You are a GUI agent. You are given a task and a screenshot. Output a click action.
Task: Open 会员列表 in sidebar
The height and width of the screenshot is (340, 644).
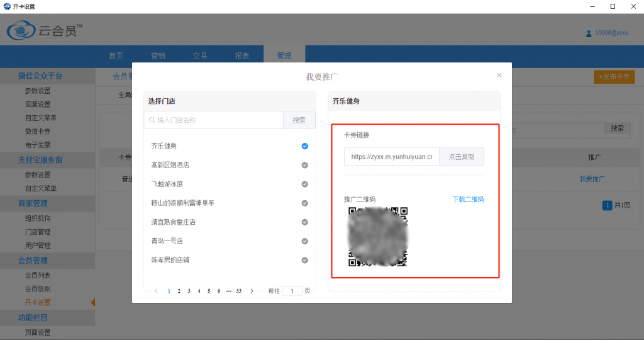tap(38, 275)
